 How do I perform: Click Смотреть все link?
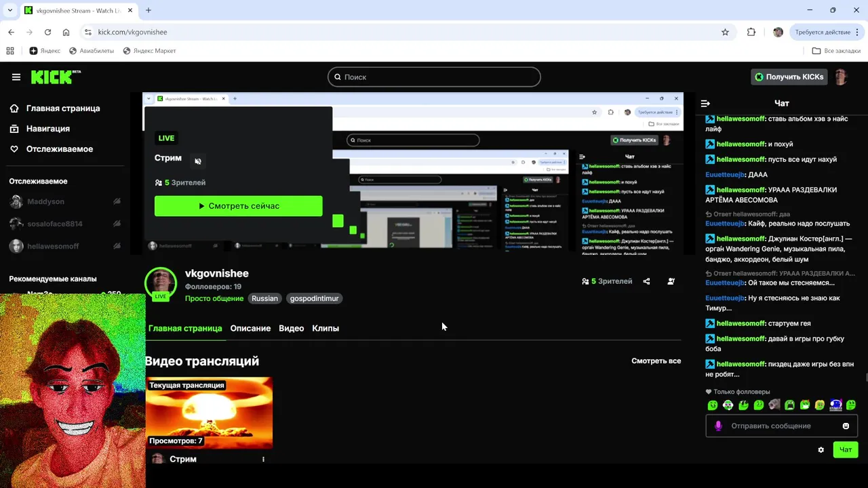(x=656, y=361)
